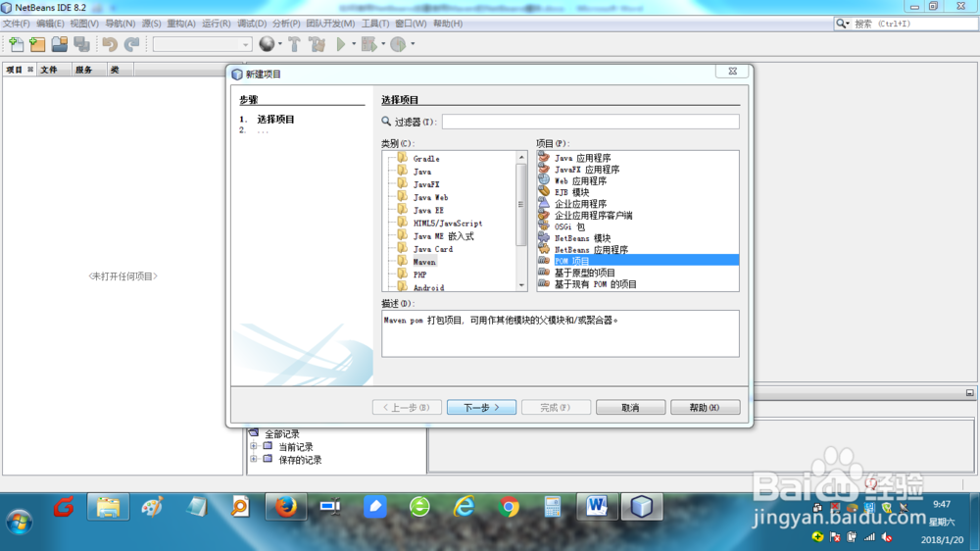Click the Profile Project clock icon
Screen dimensions: 980x551
pyautogui.click(x=398, y=44)
